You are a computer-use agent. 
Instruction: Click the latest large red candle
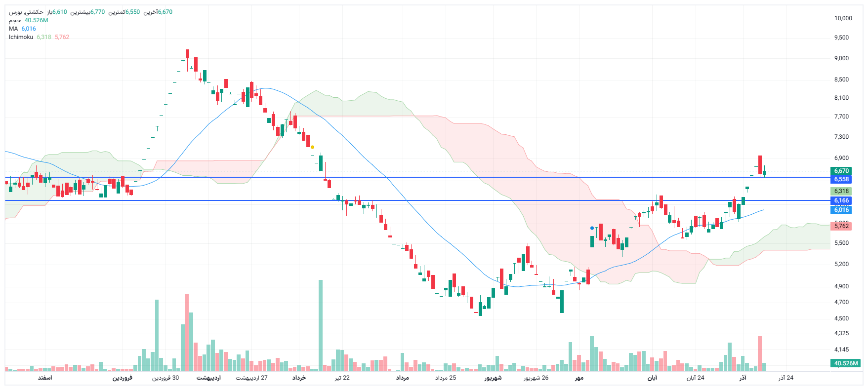tap(760, 164)
